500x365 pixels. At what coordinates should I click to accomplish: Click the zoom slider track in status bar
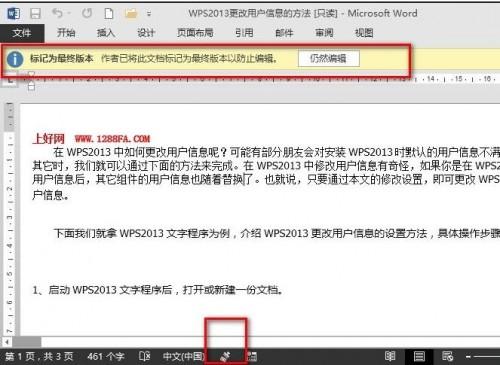click(487, 357)
